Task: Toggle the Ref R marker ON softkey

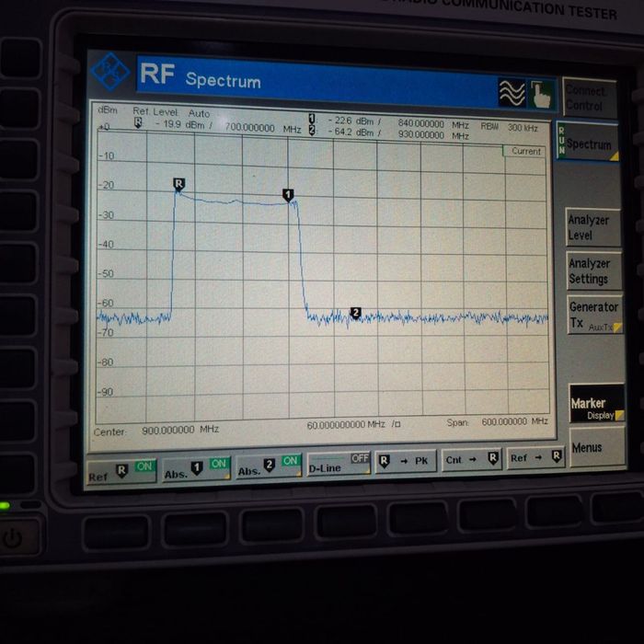Action: pos(122,471)
